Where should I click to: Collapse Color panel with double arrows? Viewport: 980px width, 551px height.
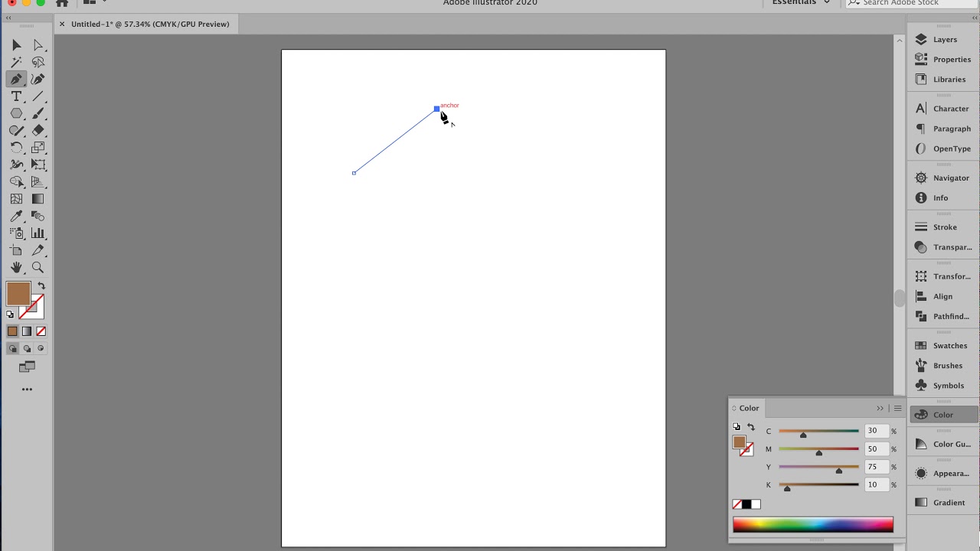tap(880, 408)
